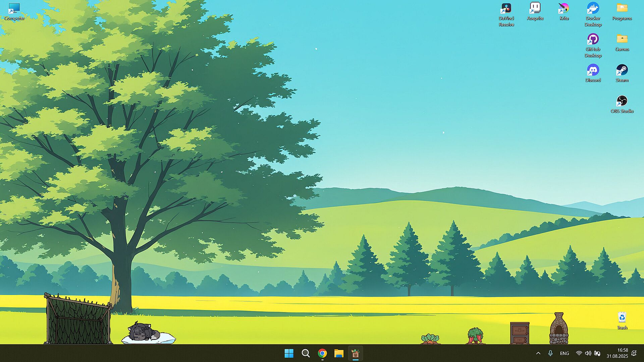Click the Discord desktop shortcut
Screen dimensions: 644x362
pos(593,70)
